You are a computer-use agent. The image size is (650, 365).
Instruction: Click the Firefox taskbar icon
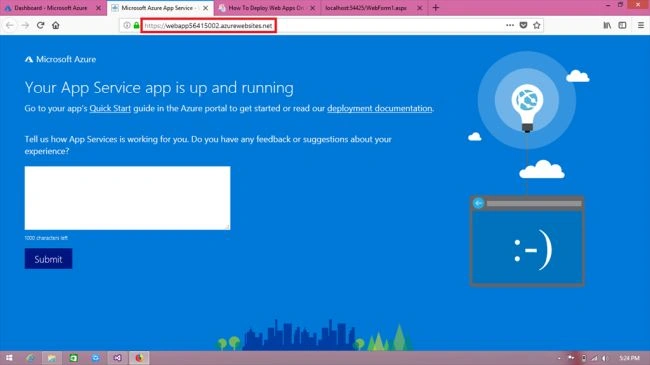(139, 358)
